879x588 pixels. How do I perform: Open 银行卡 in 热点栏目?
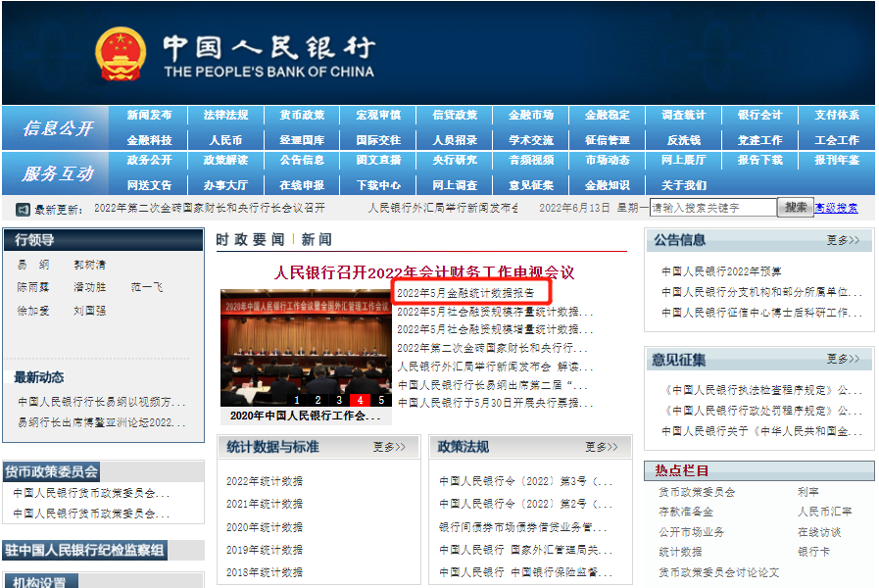coord(813,552)
